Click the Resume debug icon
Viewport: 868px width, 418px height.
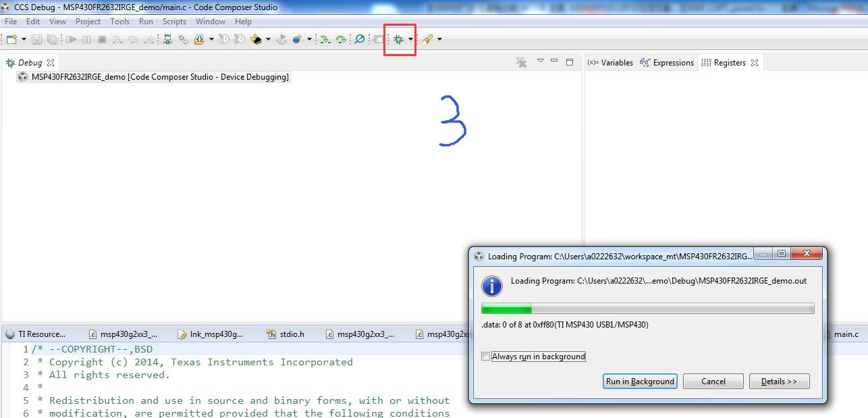pos(71,40)
